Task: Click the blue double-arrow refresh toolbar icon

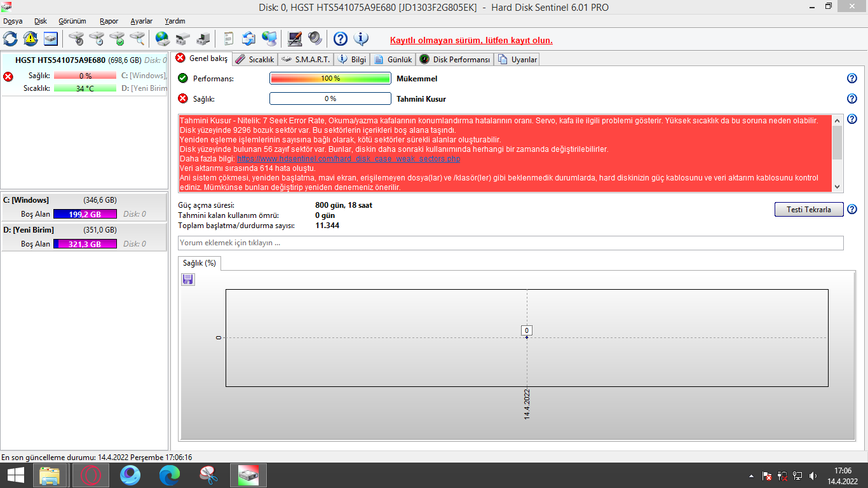Action: [x=10, y=39]
